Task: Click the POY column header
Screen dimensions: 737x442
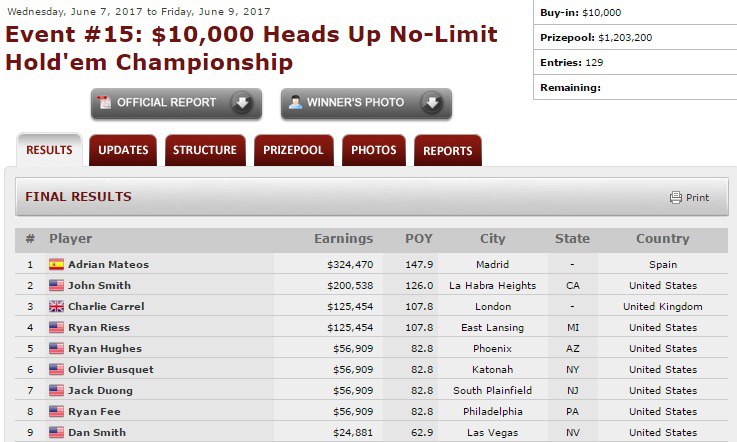Action: coord(419,239)
